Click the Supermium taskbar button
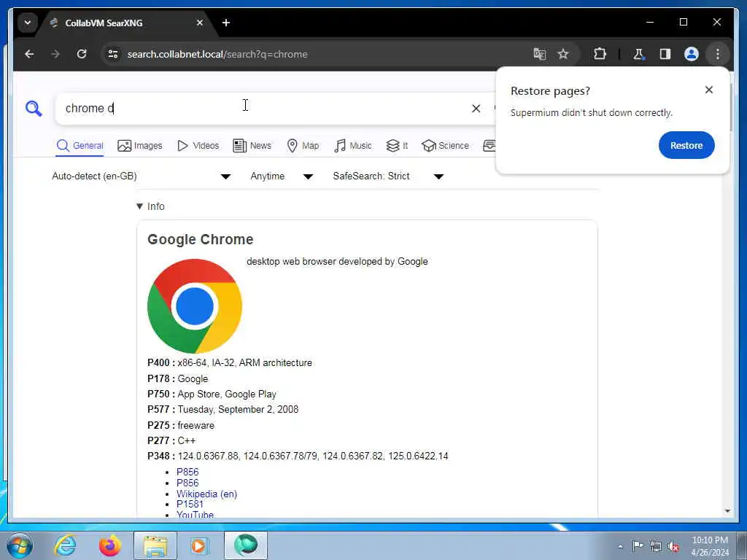Screen dimensions: 747x560 coord(246,545)
